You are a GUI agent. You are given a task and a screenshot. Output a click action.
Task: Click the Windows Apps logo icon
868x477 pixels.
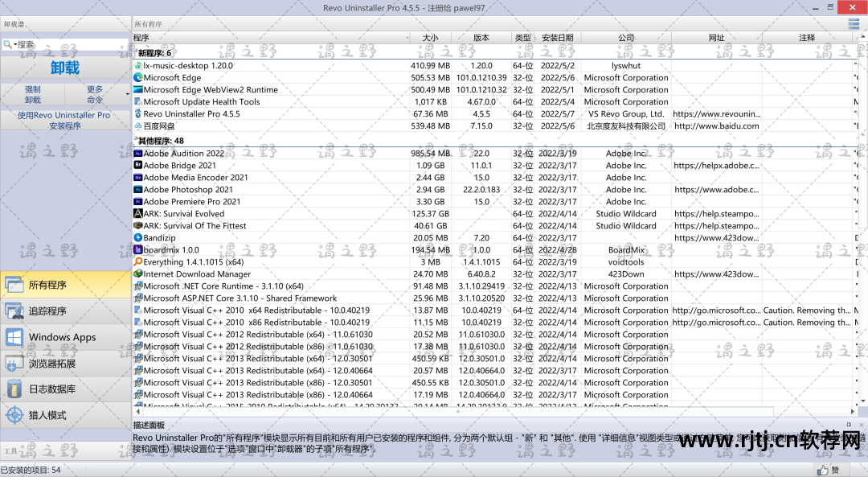pos(14,337)
